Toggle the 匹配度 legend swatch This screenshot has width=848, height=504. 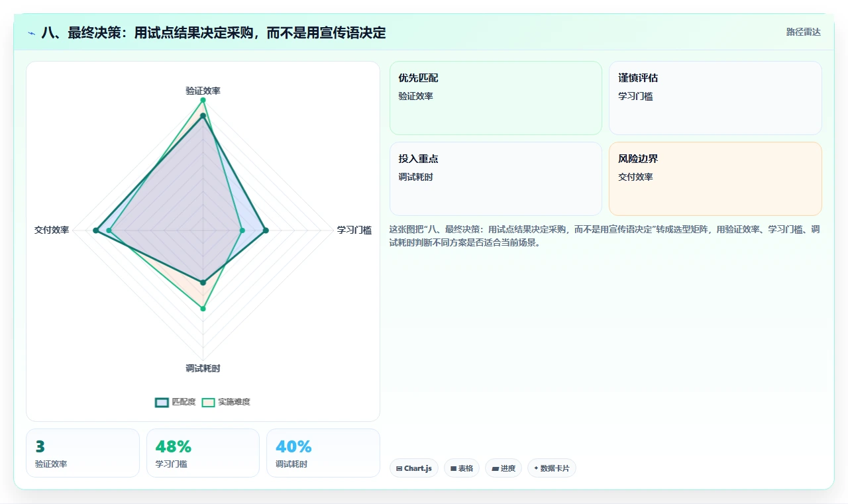(162, 402)
